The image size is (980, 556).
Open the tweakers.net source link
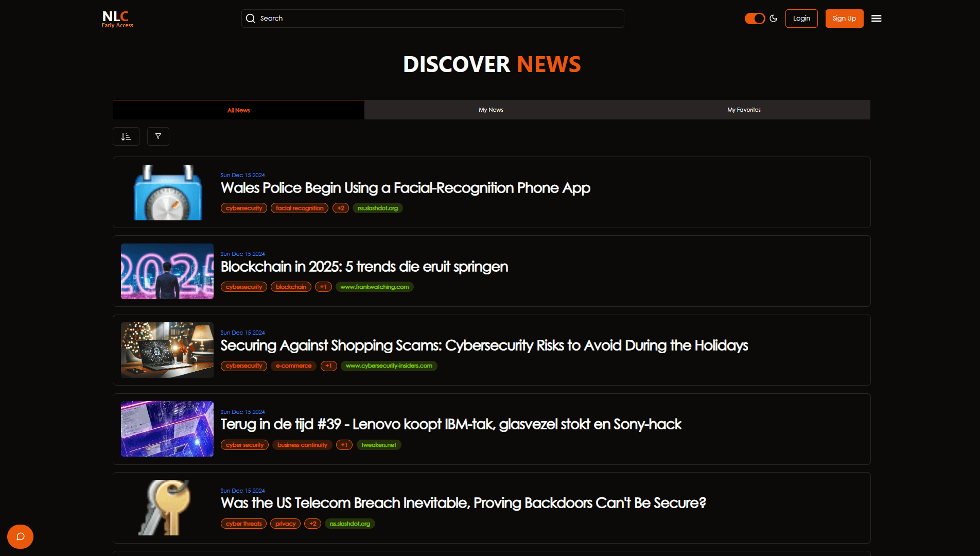[x=379, y=445]
